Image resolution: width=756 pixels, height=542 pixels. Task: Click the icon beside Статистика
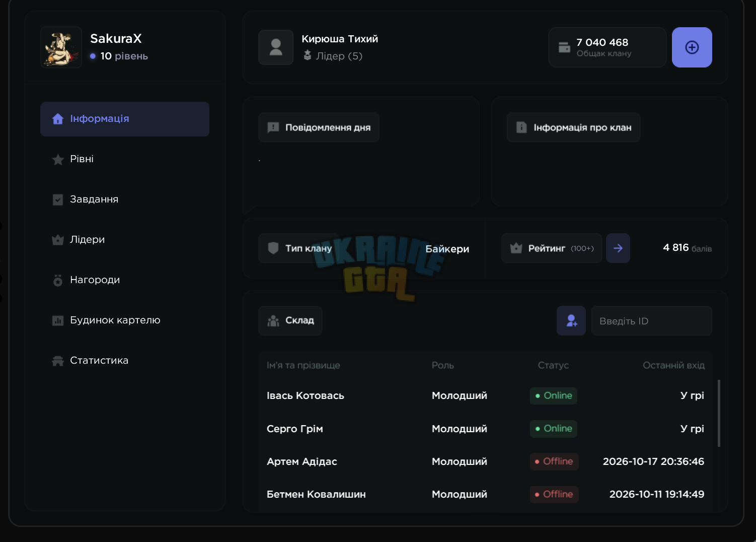tap(58, 361)
